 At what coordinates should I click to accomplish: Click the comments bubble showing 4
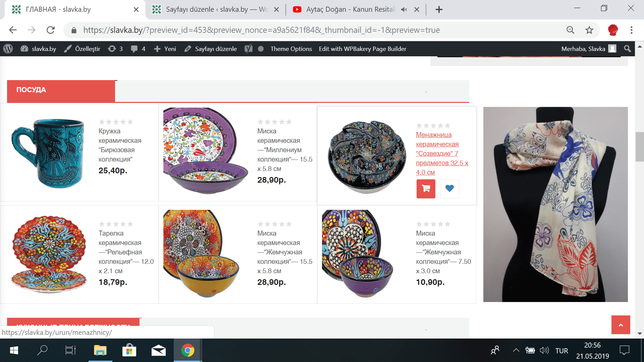pos(138,49)
